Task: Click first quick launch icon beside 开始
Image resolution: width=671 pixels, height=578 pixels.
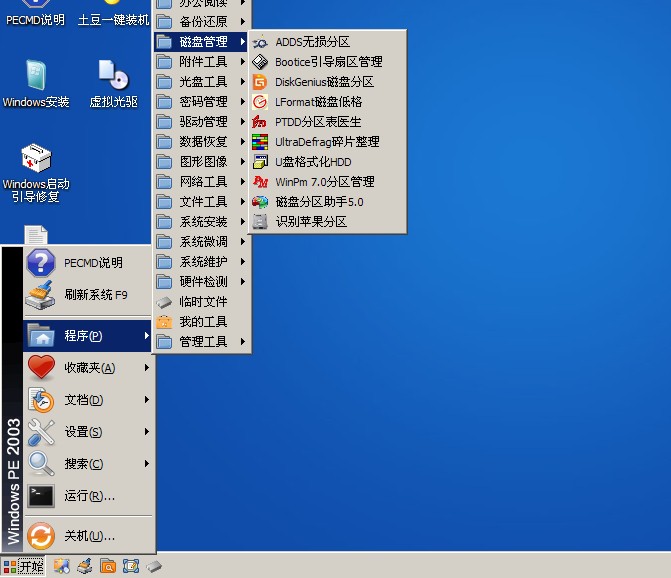Action: click(62, 566)
